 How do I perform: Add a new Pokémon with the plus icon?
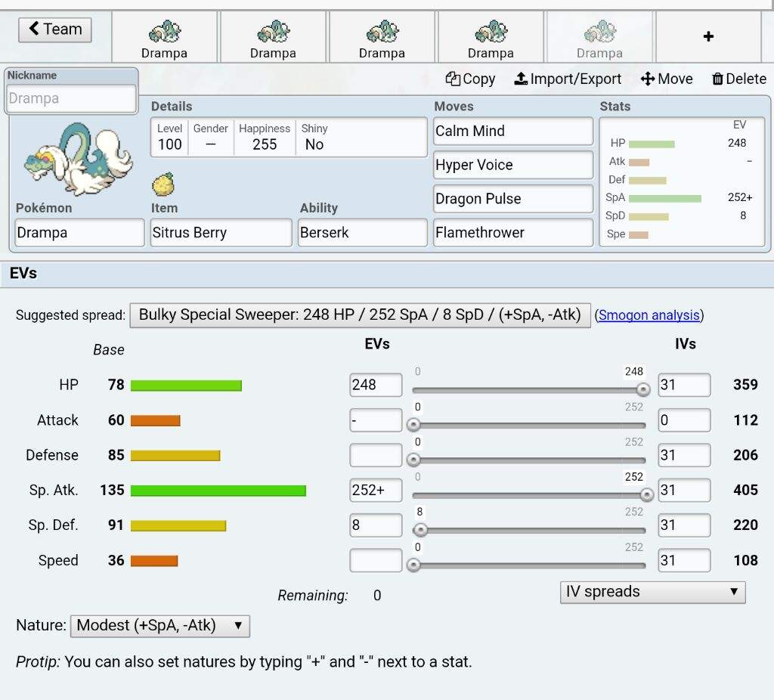708,36
